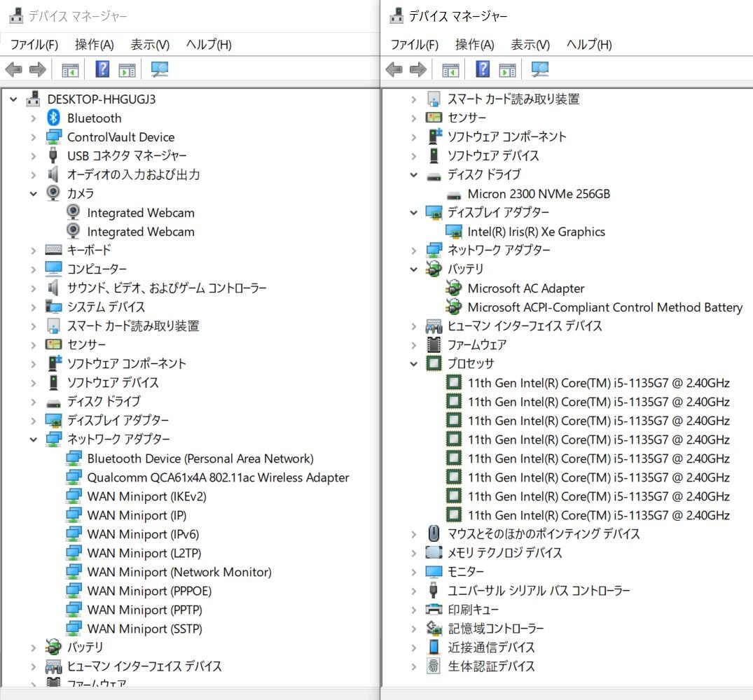Click the 印刷キュー printer icon

pos(434,609)
